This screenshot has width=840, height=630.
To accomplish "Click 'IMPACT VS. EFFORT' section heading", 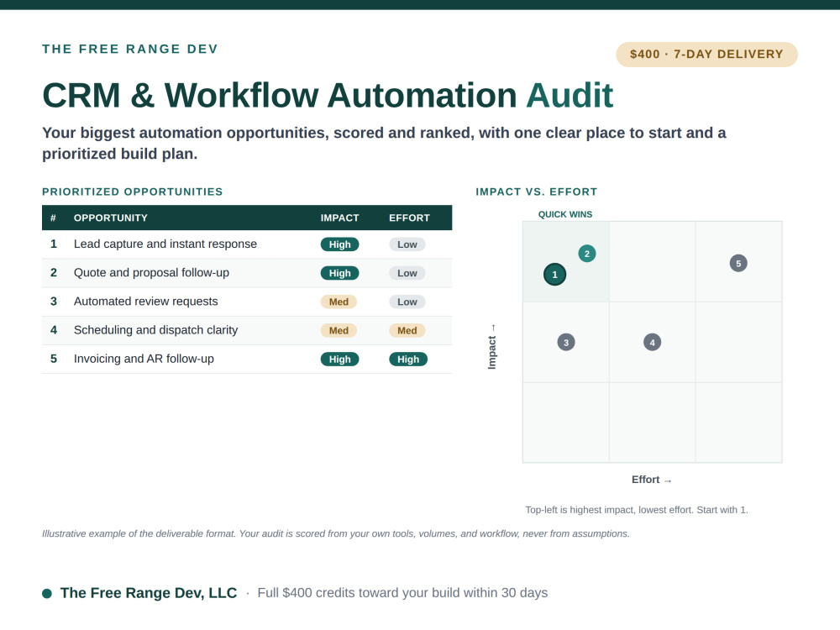I will (536, 192).
